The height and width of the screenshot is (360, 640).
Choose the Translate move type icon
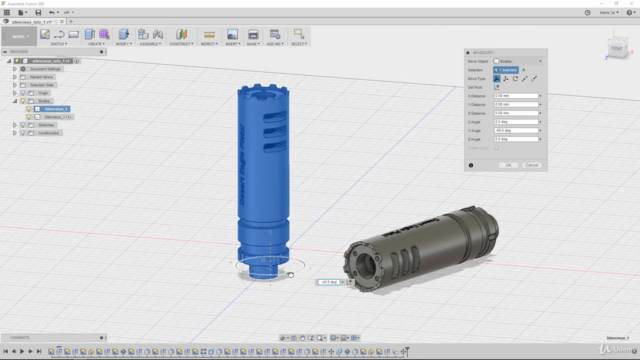(506, 79)
